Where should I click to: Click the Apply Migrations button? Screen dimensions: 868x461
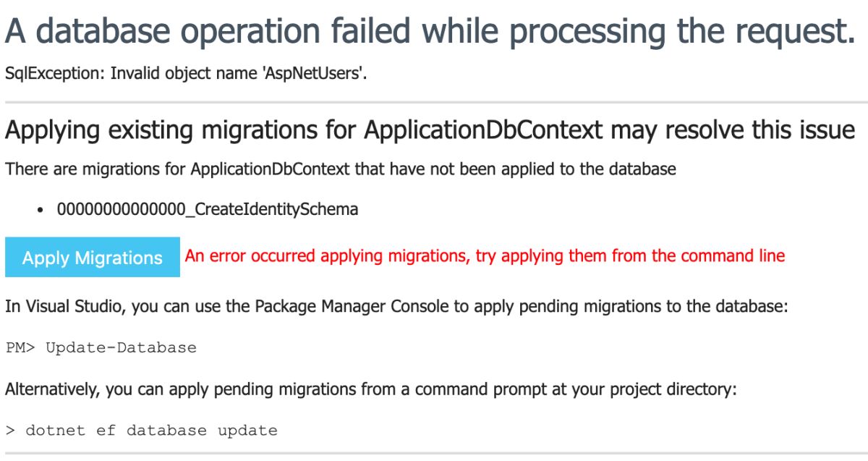pyautogui.click(x=93, y=257)
